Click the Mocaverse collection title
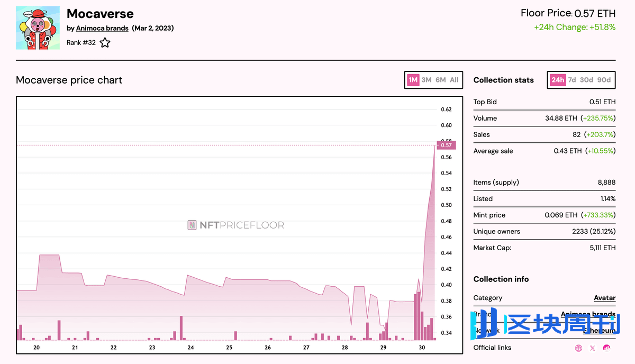Viewport: 635px width, 364px height. (100, 14)
